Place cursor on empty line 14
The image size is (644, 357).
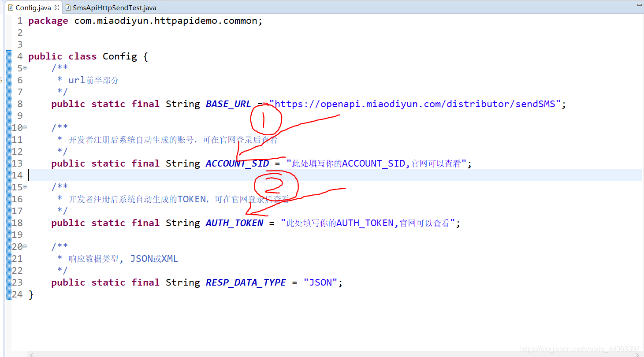(334, 175)
